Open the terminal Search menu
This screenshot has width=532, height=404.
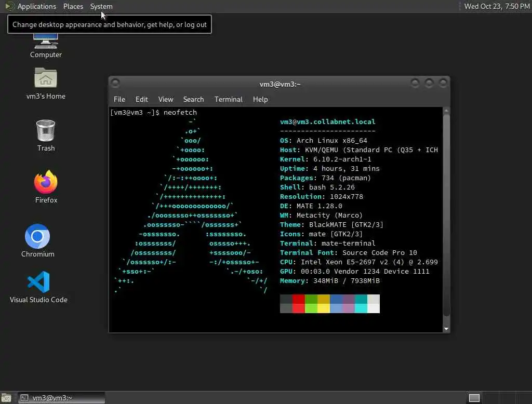click(193, 99)
